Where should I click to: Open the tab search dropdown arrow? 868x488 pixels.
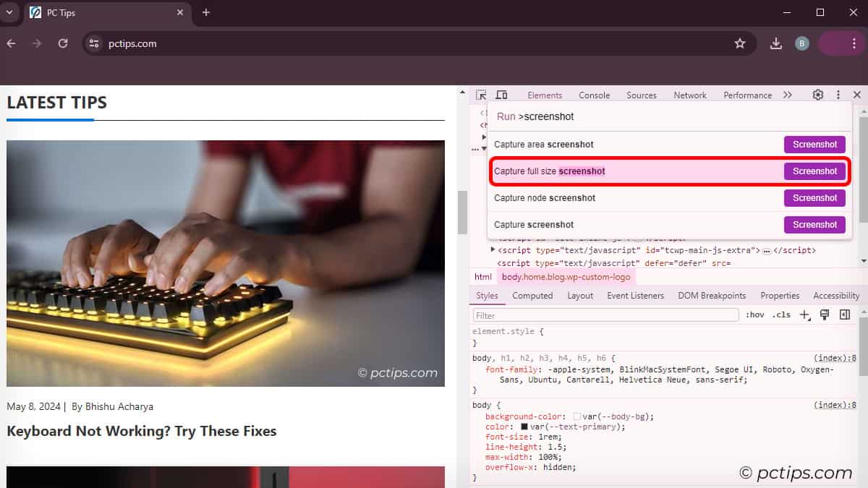coord(9,12)
